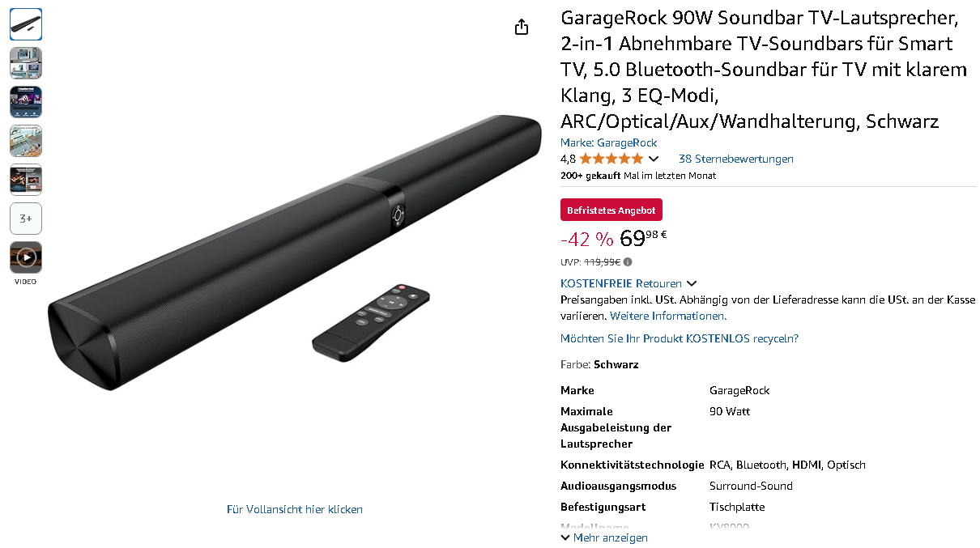Click Für Vollansicht hier klicken
Viewport: 980px width, 548px height.
tap(295, 509)
